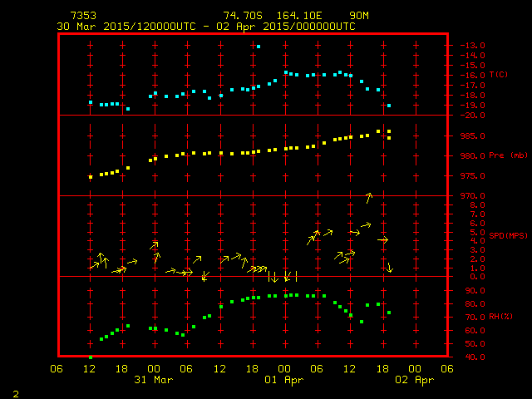
Task: Select the T(C) temperature axis label
Action: click(498, 75)
